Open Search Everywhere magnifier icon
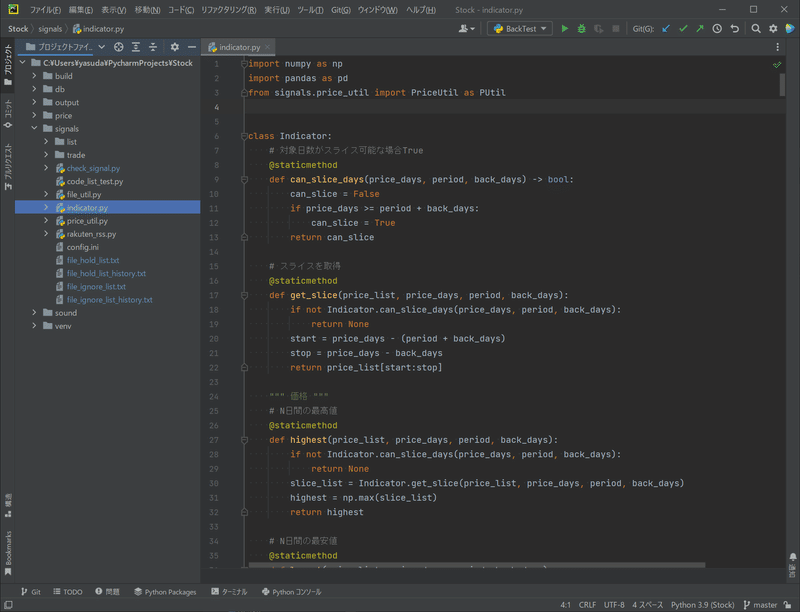The width and height of the screenshot is (800, 612). 756,29
